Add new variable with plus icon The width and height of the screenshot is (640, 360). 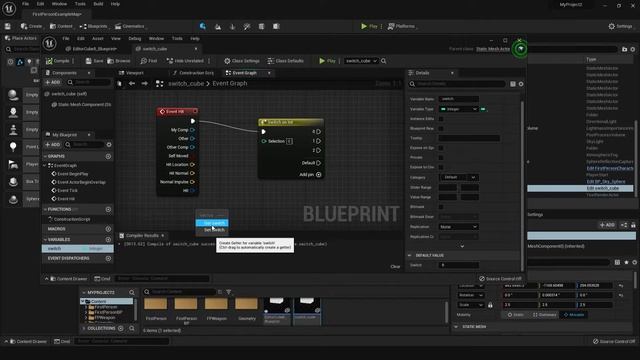click(x=108, y=240)
